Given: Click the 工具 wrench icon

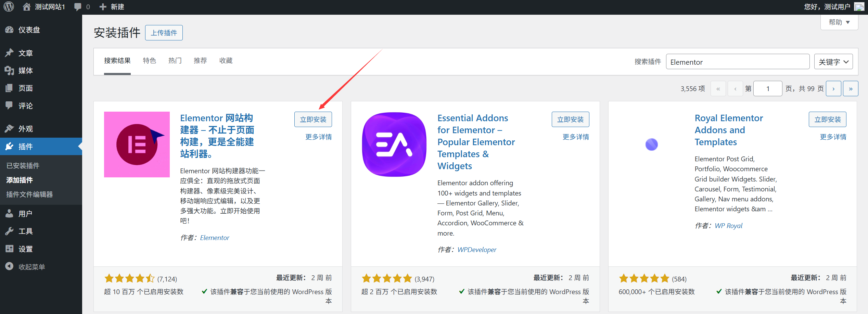Looking at the screenshot, I should [9, 231].
